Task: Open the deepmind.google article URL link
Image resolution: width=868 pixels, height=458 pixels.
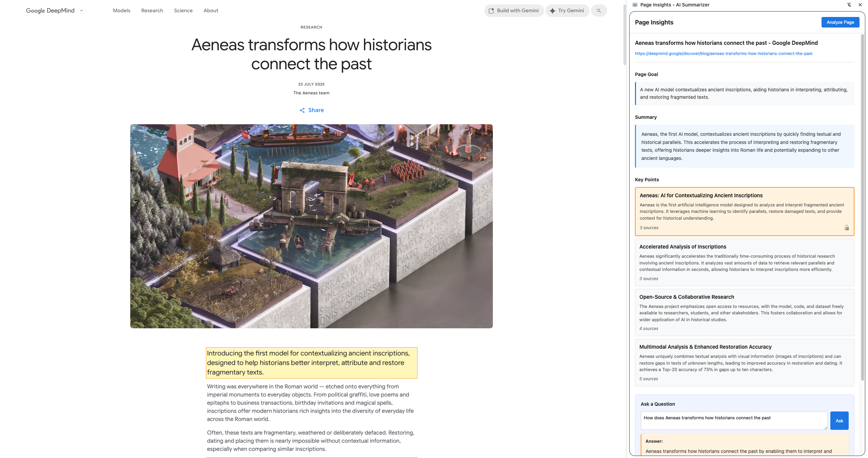Action: (x=724, y=54)
